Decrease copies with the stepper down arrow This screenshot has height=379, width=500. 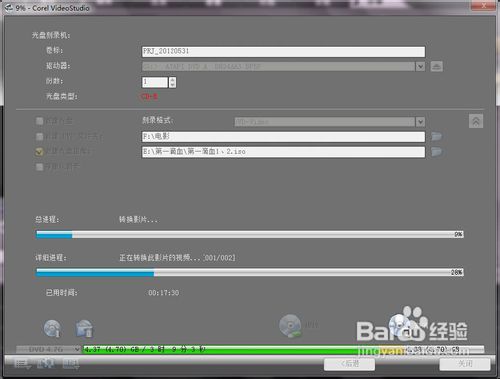pos(172,85)
